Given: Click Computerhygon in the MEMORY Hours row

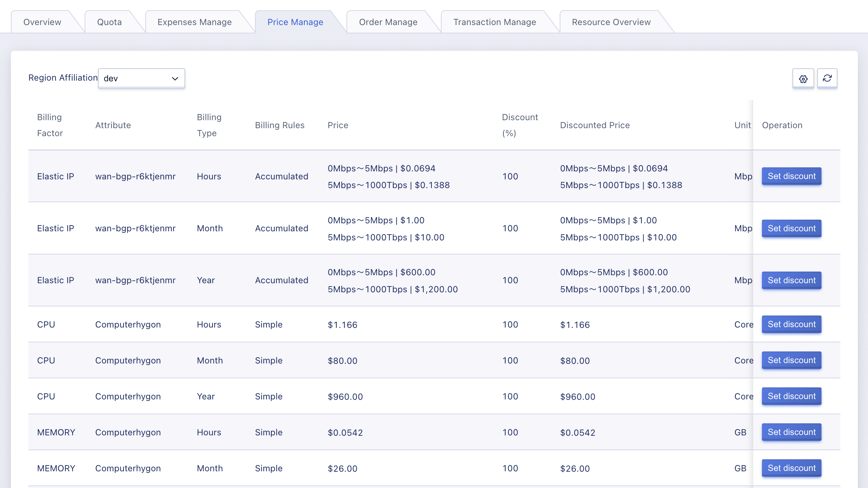Looking at the screenshot, I should coord(128,432).
